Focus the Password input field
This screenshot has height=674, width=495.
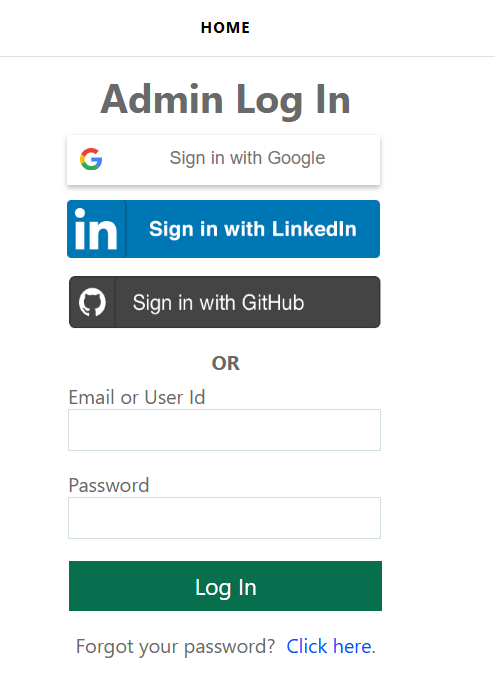[x=224, y=518]
